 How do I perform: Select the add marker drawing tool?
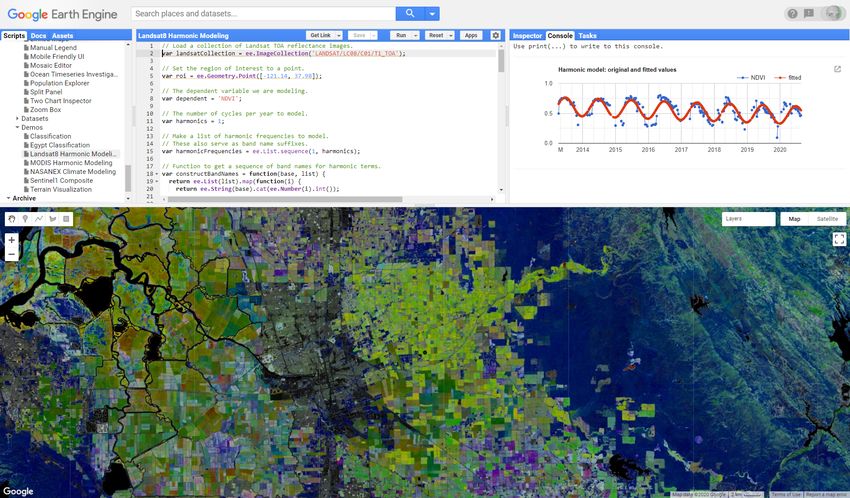click(x=25, y=219)
